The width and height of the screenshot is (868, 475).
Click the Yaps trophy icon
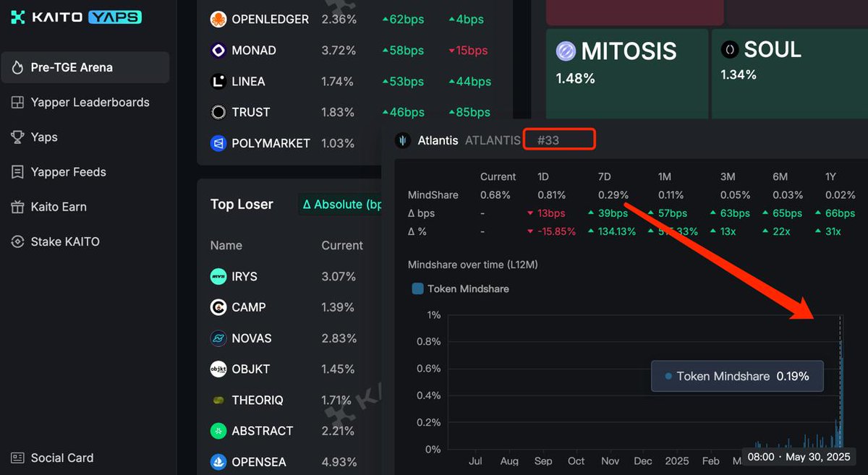pyautogui.click(x=18, y=137)
